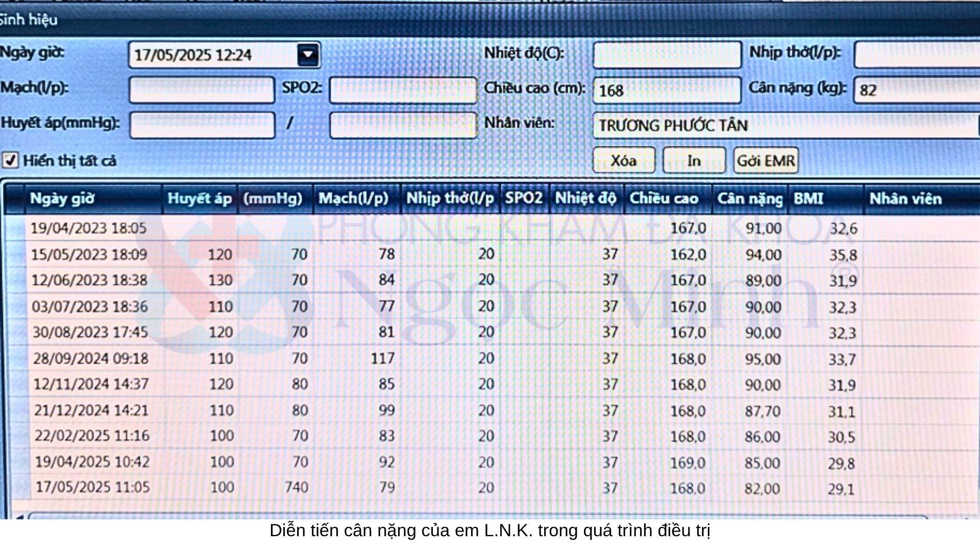This screenshot has height=551, width=980.
Task: Toggle the Hiển thị tất cả checkbox
Action: pyautogui.click(x=10, y=160)
